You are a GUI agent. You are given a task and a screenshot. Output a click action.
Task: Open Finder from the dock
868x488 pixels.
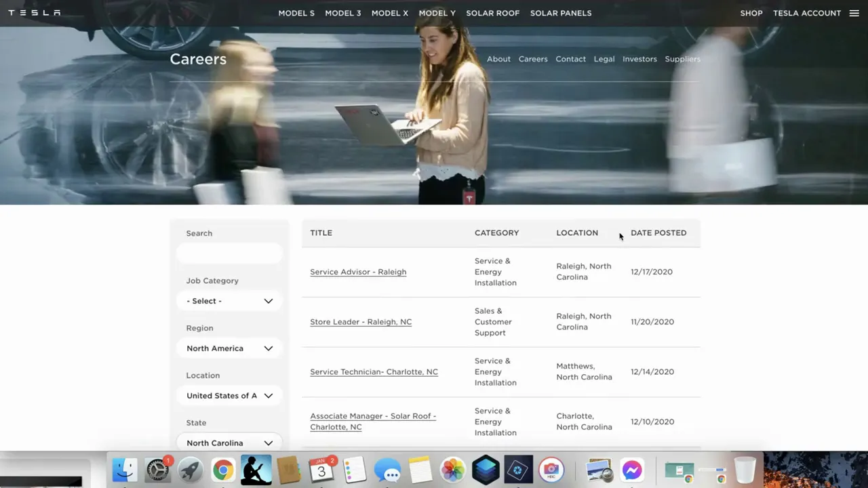tap(125, 470)
